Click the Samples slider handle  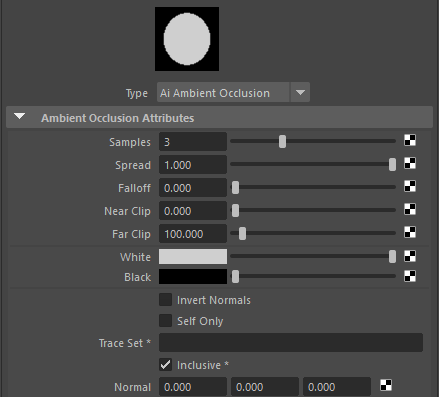coord(282,141)
